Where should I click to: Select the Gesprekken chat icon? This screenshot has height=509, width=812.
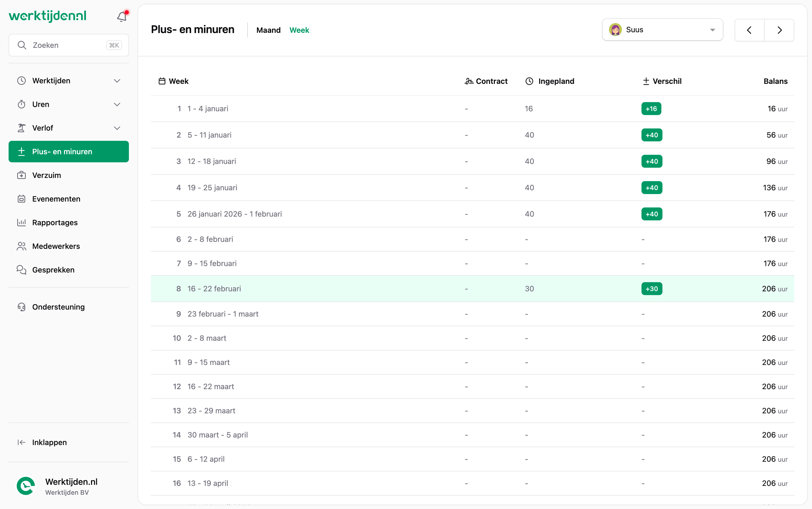tap(21, 270)
